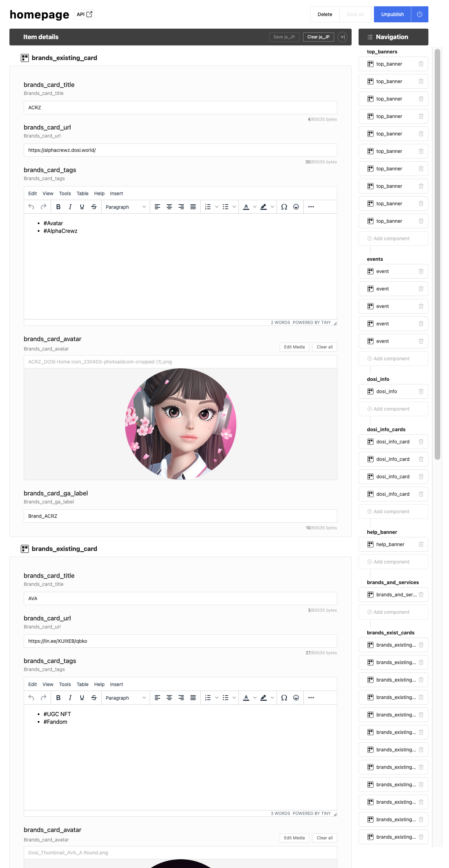Collapse item details panel arrow icon
The image size is (449, 868).
click(x=343, y=37)
